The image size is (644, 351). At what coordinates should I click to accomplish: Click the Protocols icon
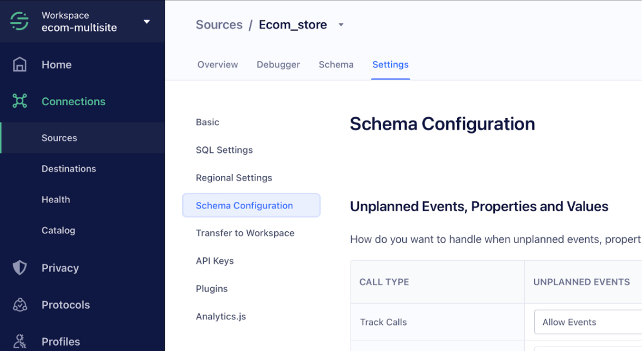point(19,305)
